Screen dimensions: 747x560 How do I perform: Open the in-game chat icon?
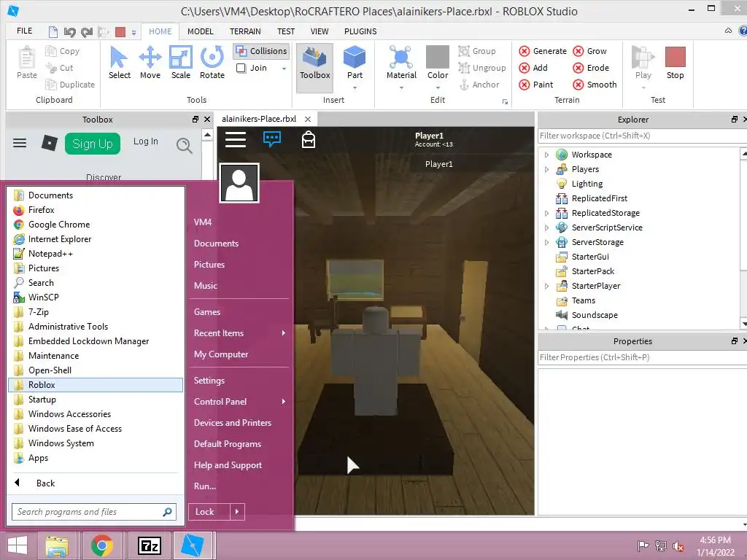pyautogui.click(x=272, y=139)
